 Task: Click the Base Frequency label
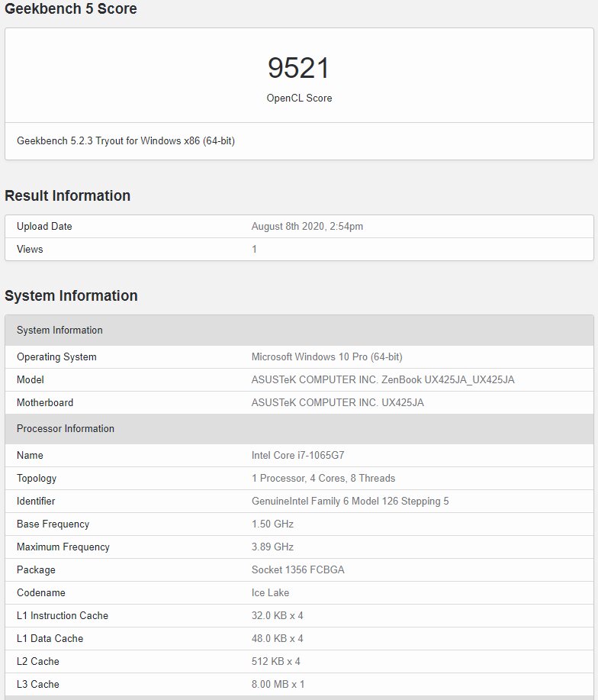pos(53,524)
